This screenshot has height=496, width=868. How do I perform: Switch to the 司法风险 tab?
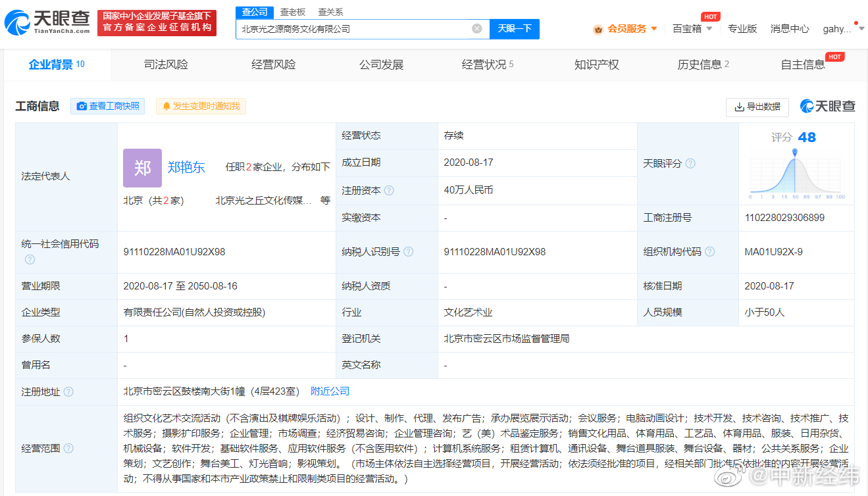point(166,64)
